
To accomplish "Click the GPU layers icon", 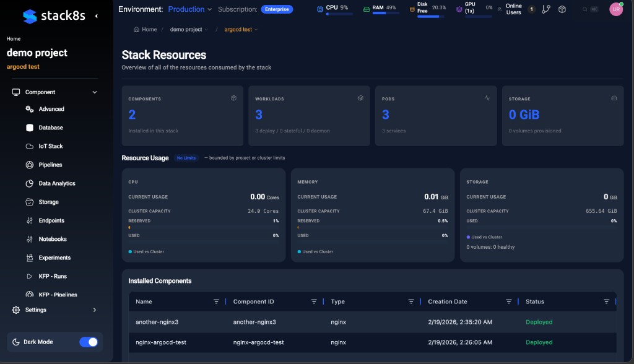I will [459, 9].
